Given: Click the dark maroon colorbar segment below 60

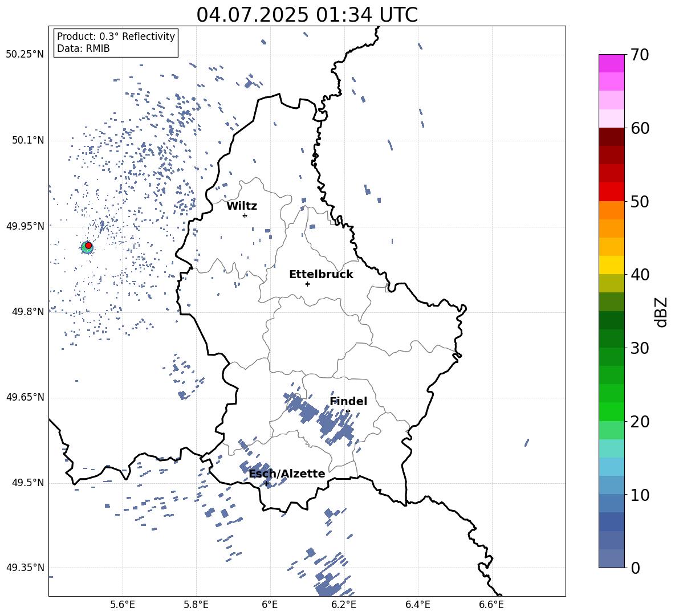Looking at the screenshot, I should (611, 137).
